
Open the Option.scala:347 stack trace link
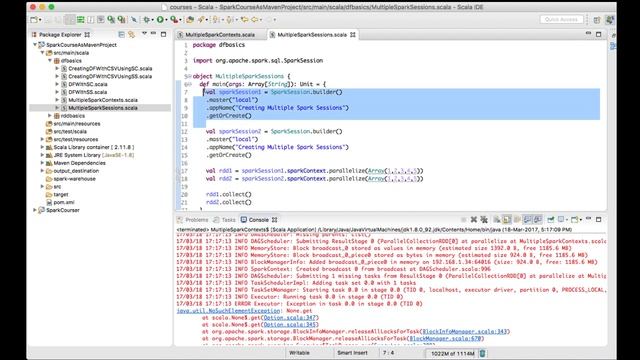coord(289,318)
